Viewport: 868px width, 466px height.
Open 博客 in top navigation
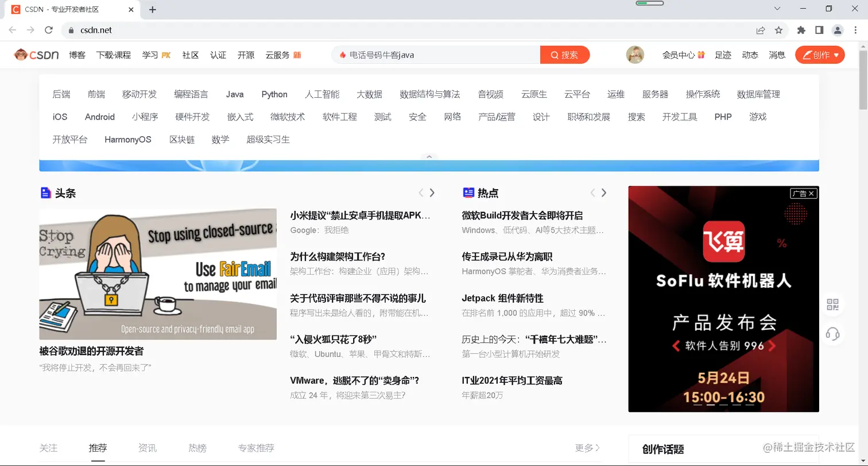[77, 55]
